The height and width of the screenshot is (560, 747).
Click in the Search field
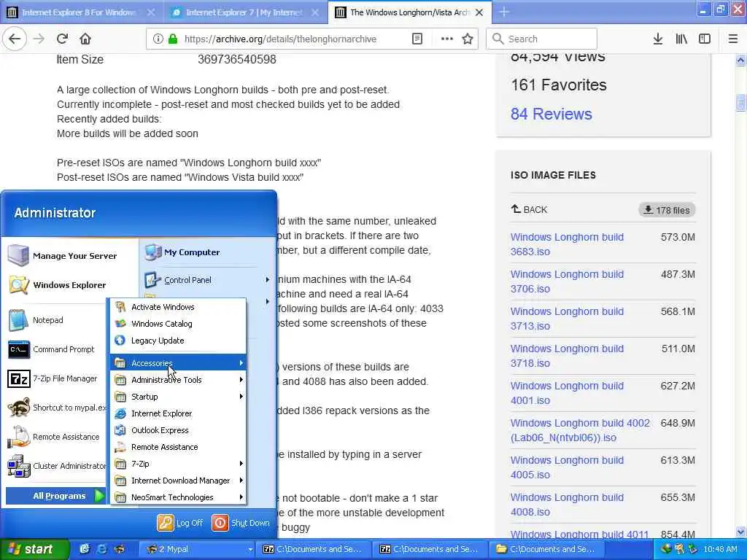(x=541, y=39)
